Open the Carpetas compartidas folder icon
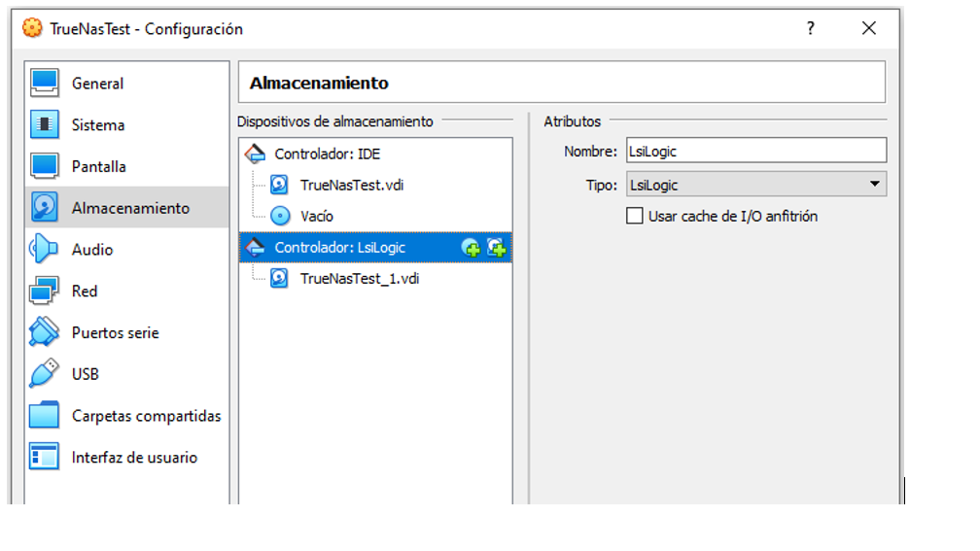Image resolution: width=980 pixels, height=551 pixels. [x=44, y=416]
